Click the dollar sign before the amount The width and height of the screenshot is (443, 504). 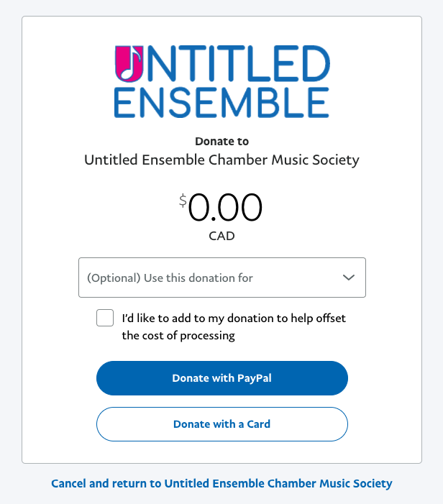(183, 201)
